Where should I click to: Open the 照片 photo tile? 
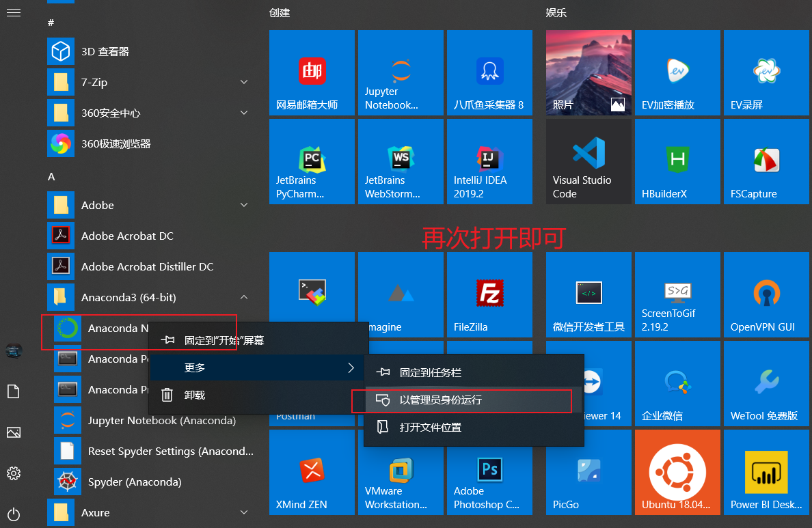(x=588, y=72)
